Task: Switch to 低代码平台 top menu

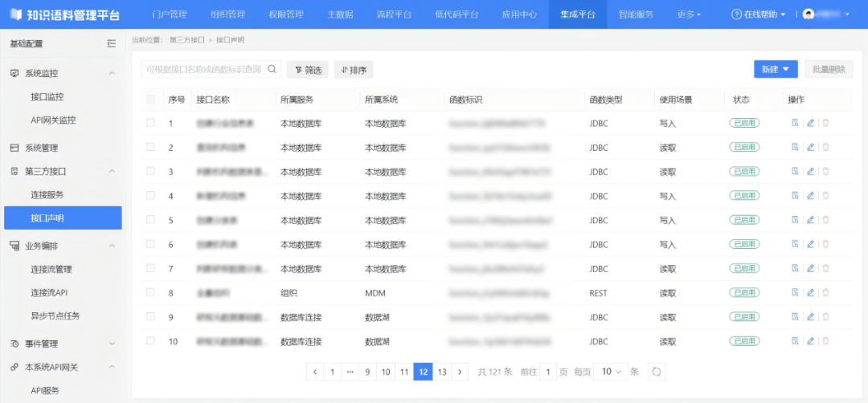Action: tap(457, 14)
